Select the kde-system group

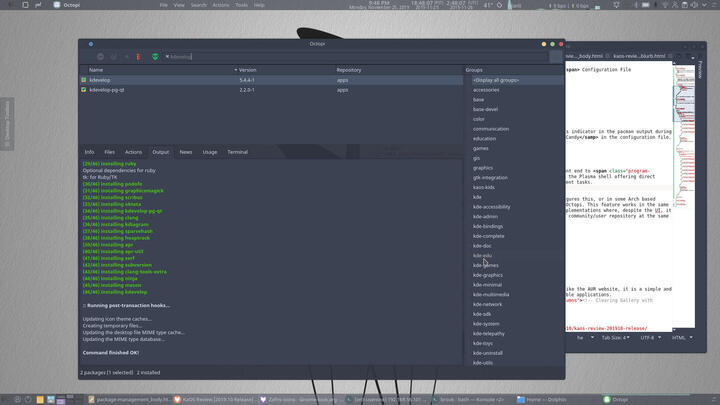click(x=486, y=324)
